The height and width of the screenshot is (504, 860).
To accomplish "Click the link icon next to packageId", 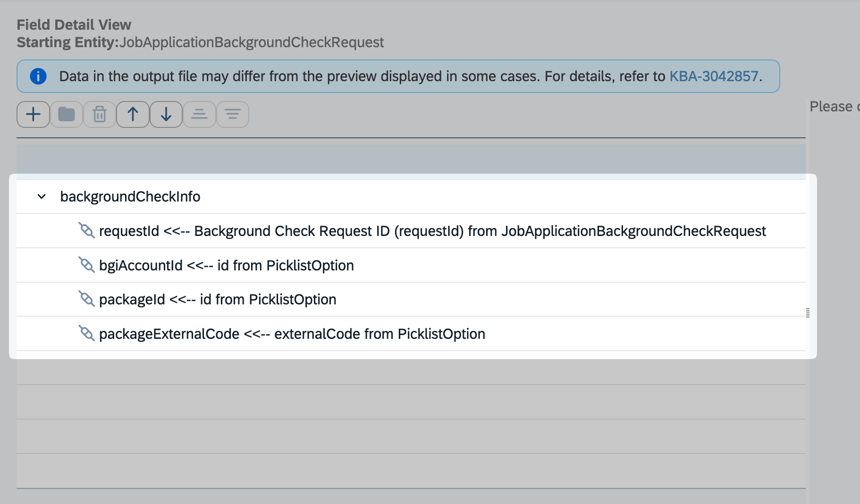I will point(86,299).
